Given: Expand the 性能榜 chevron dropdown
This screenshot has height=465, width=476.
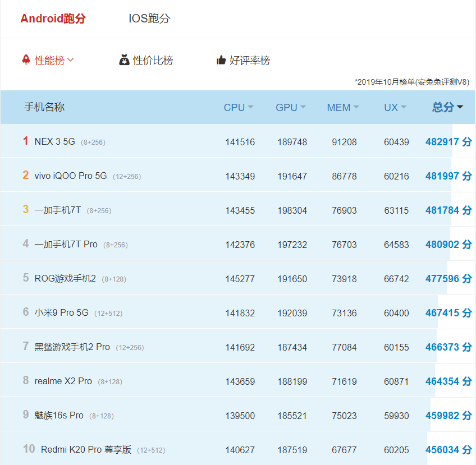Looking at the screenshot, I should [70, 60].
